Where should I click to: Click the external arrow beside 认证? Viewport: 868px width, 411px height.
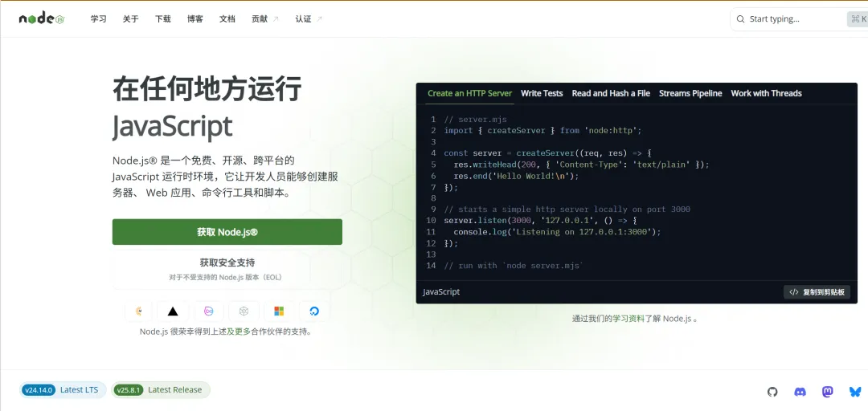(x=319, y=18)
